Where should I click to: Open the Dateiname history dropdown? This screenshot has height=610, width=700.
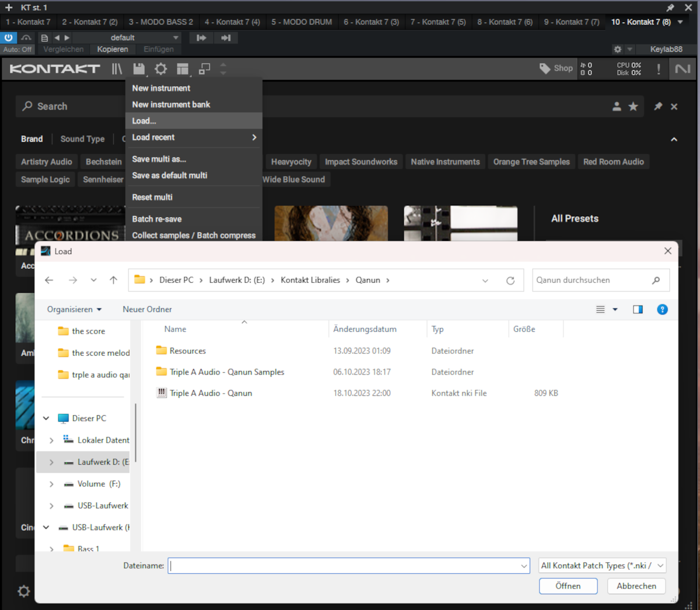click(x=523, y=566)
